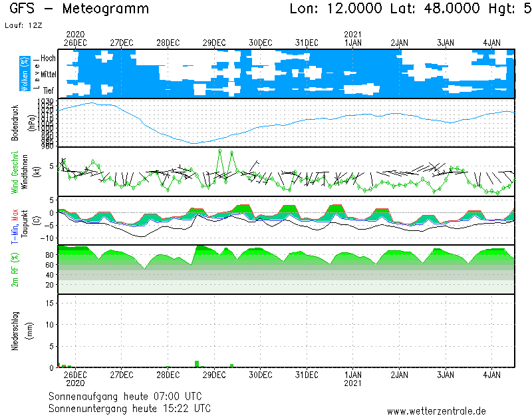Click the bottom 4JAN date label
Screen dimensions: 532x416
click(x=492, y=375)
